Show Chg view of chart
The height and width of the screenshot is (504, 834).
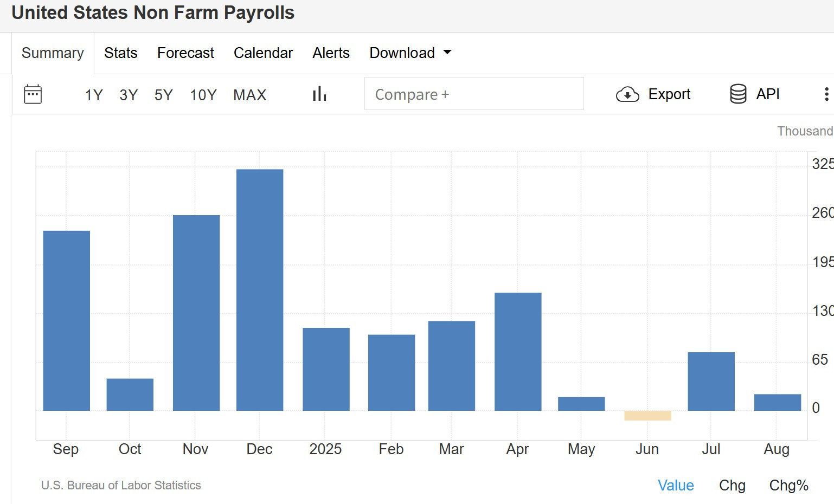coord(732,485)
